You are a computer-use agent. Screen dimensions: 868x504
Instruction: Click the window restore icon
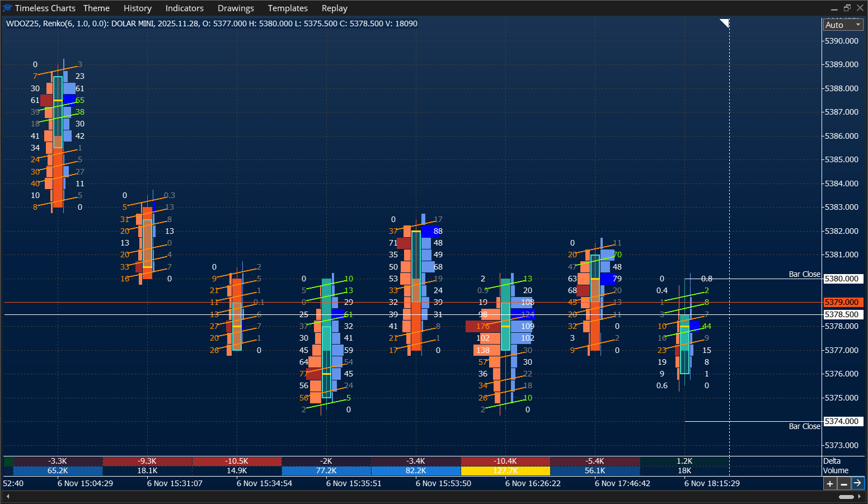pyautogui.click(x=847, y=7)
